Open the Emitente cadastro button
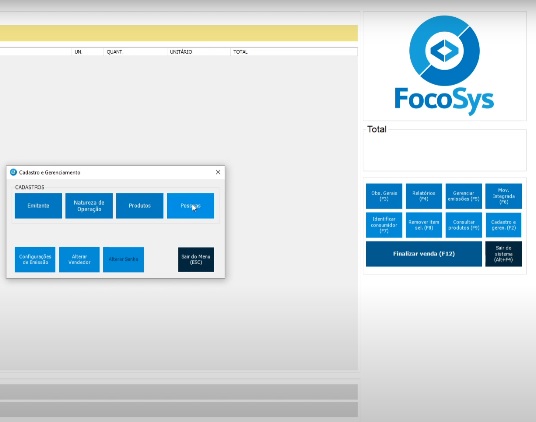536x422 pixels. click(x=38, y=206)
